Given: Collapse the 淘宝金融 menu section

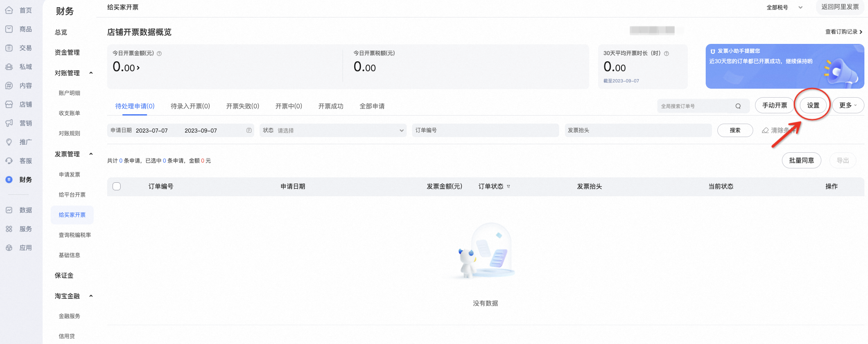Looking at the screenshot, I should click(x=91, y=296).
